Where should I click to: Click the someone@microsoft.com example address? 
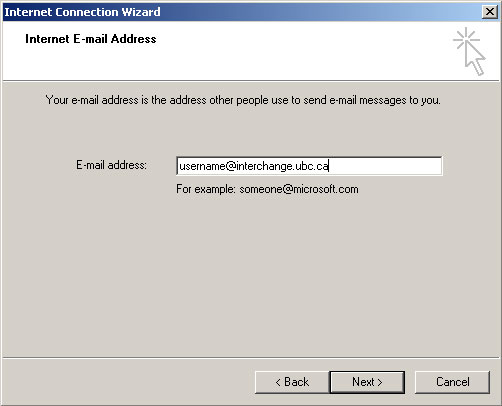point(299,189)
